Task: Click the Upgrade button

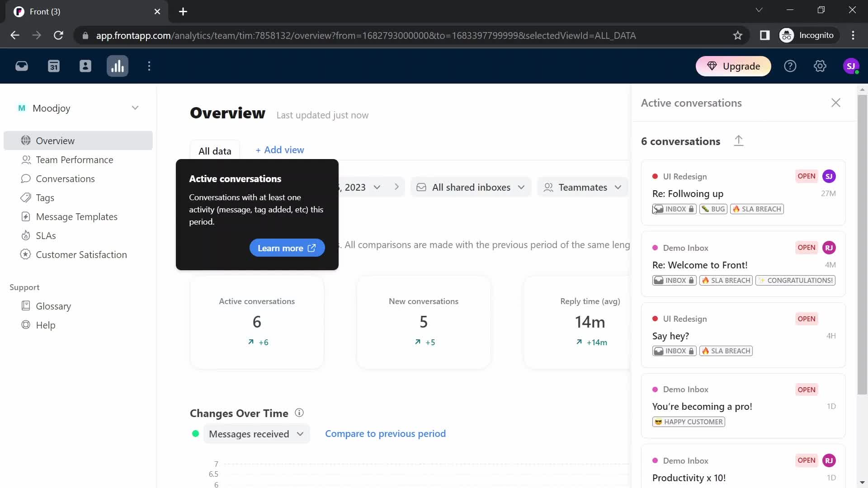Action: (x=733, y=66)
